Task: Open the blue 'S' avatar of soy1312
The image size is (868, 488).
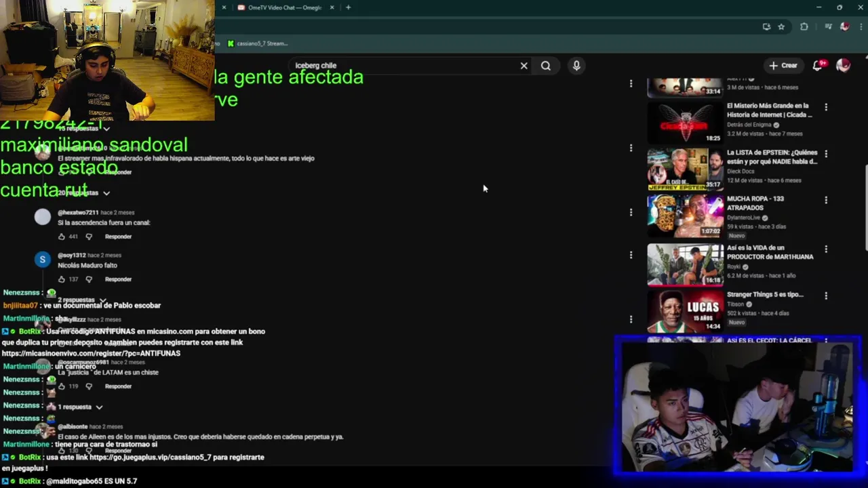Action: coord(43,260)
